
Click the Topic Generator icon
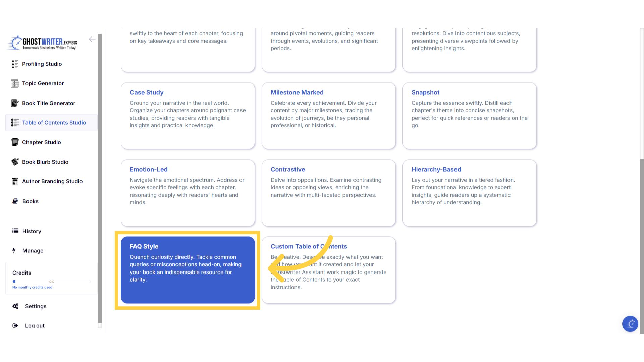tap(15, 83)
